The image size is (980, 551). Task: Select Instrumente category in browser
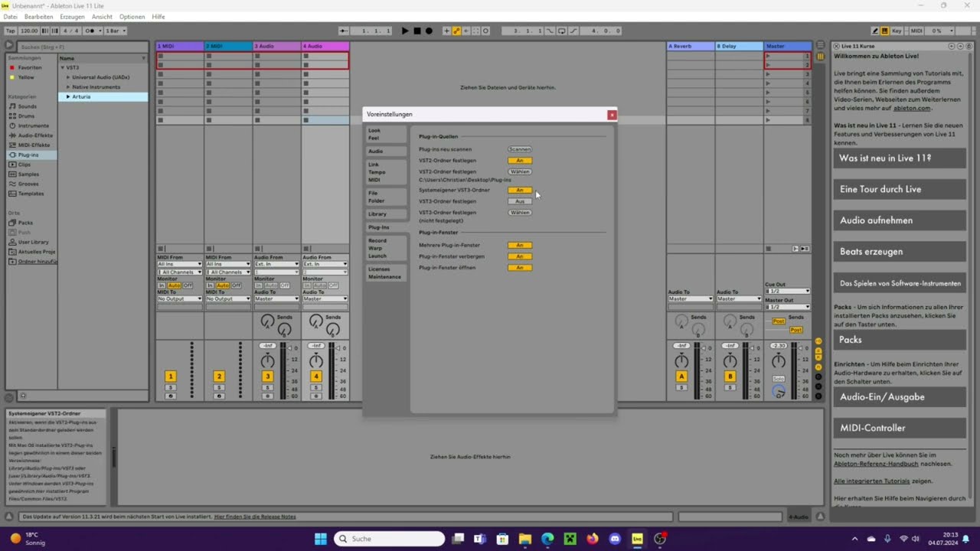coord(33,126)
